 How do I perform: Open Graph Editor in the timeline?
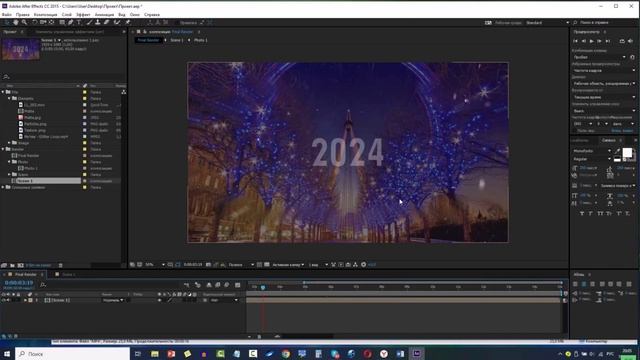pos(237,284)
